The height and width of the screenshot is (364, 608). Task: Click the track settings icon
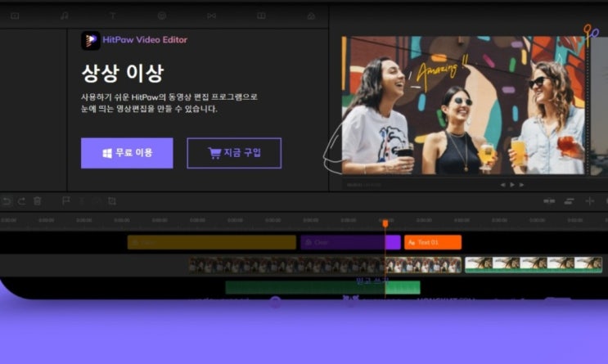pyautogui.click(x=570, y=200)
